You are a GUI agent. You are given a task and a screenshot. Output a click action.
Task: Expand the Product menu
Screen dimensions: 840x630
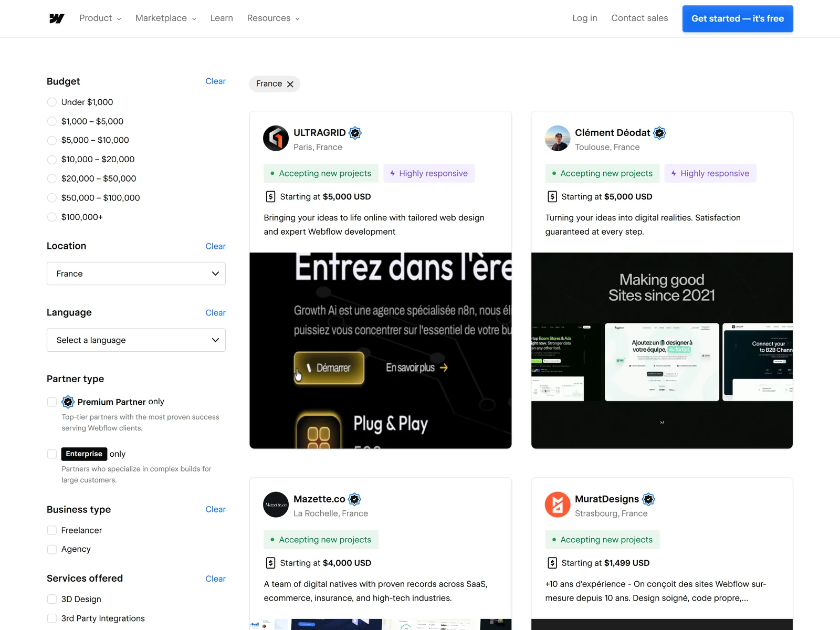100,18
